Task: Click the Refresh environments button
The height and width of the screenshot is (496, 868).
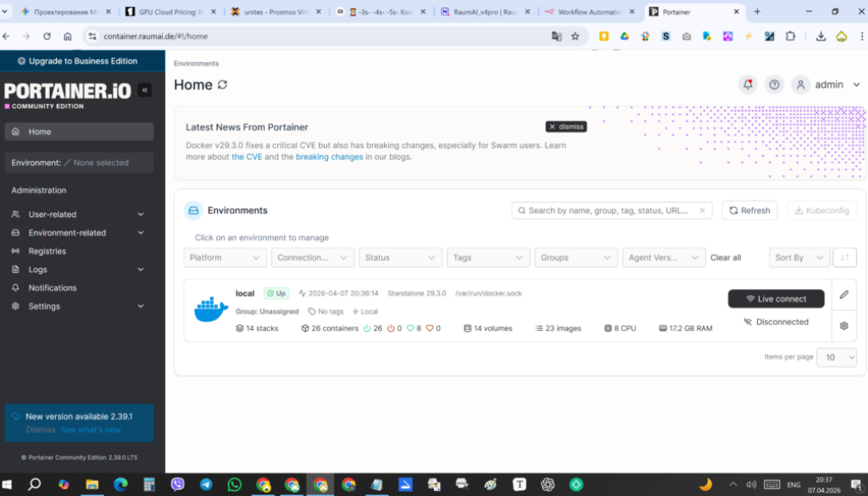Action: pos(749,210)
